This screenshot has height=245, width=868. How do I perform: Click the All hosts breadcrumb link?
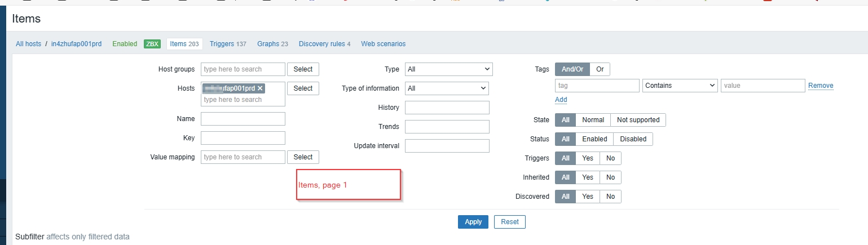pos(28,44)
